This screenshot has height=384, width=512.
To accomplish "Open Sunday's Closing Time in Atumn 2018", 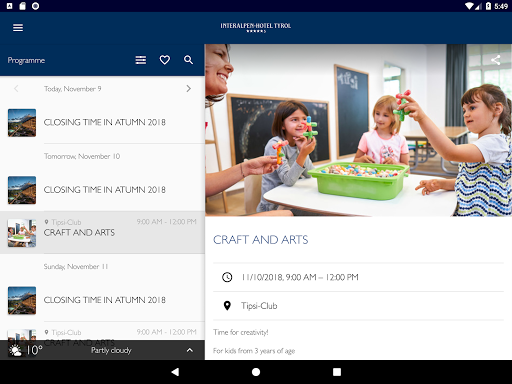I will click(102, 300).
